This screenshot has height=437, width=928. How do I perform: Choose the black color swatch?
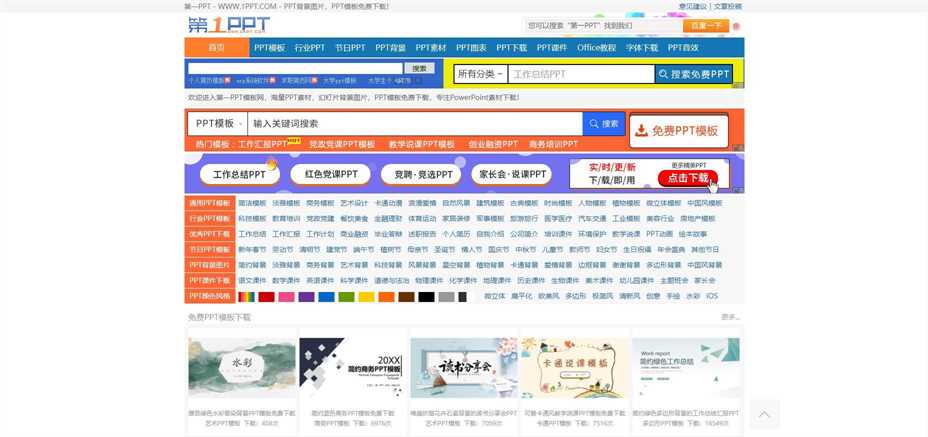(x=426, y=297)
